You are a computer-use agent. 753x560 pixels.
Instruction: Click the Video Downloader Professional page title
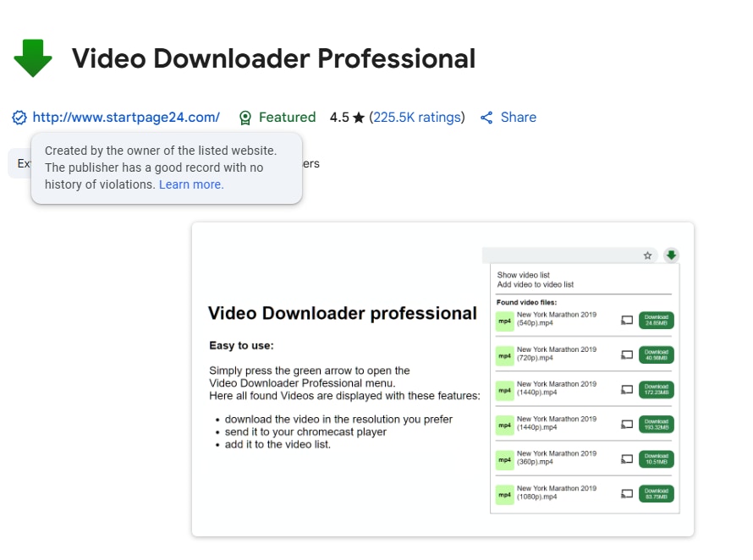tap(274, 58)
